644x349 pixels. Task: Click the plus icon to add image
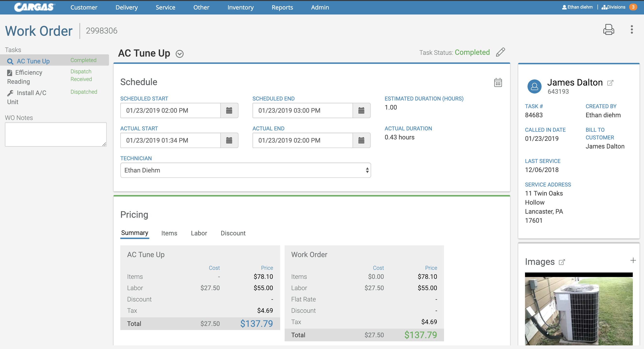coord(633,261)
